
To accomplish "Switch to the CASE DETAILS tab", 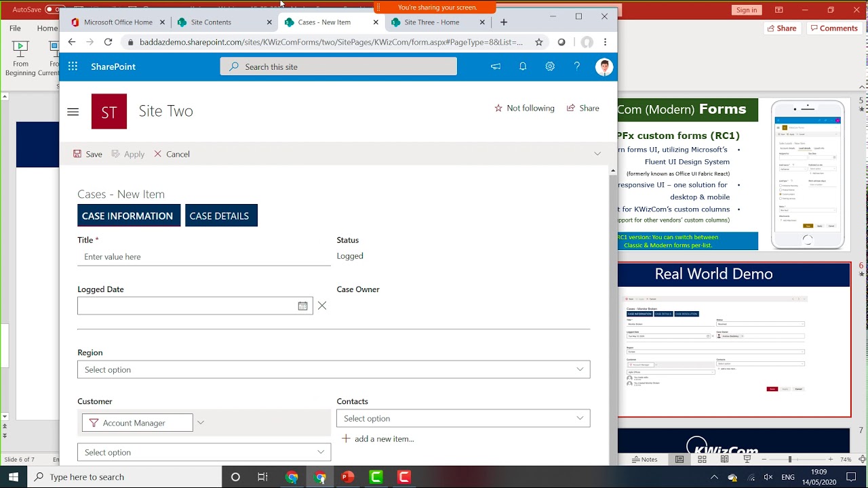I will click(221, 216).
